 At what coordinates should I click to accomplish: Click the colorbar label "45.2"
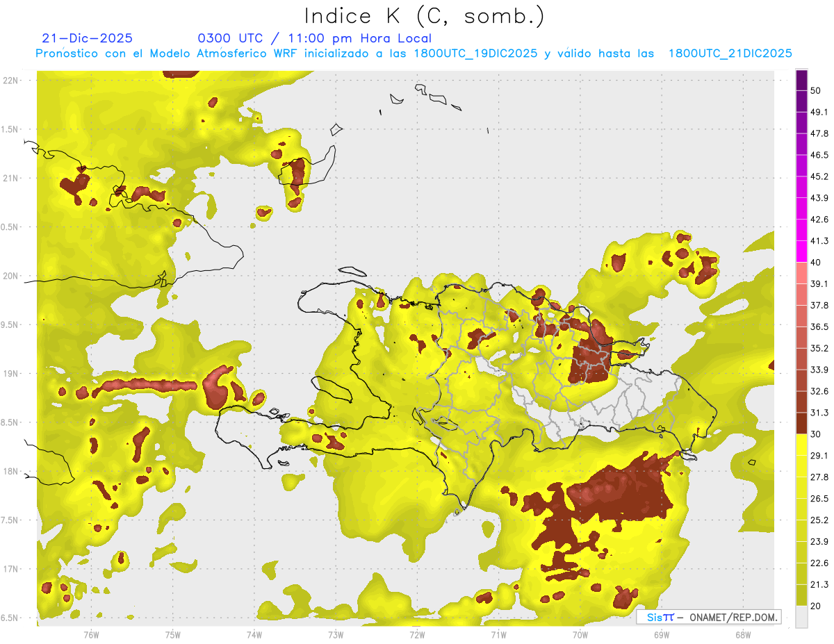[x=819, y=176]
